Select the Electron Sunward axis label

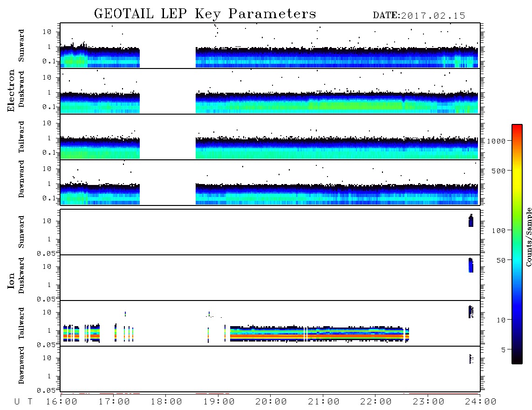[21, 46]
